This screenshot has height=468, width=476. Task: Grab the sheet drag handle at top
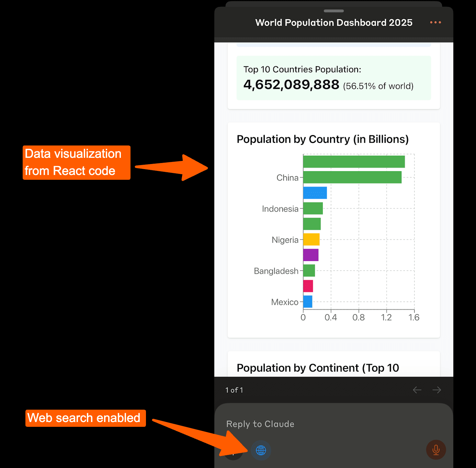pos(333,11)
